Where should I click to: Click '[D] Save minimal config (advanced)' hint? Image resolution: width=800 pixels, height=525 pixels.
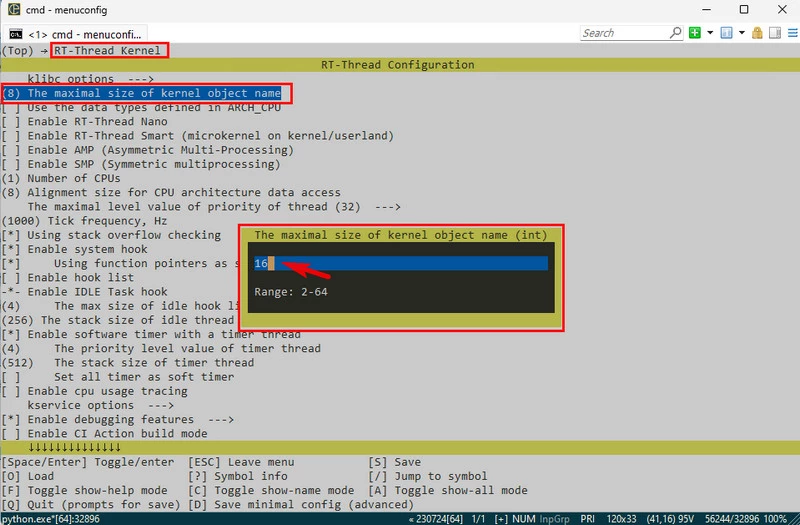[x=301, y=505]
